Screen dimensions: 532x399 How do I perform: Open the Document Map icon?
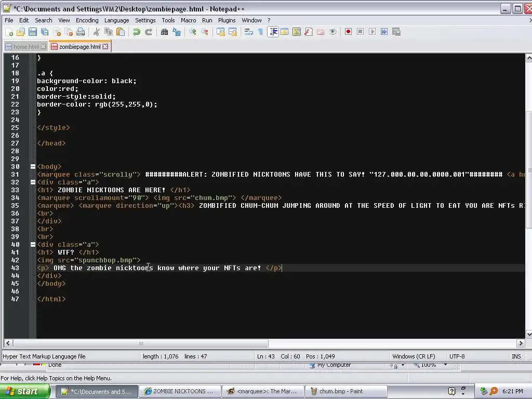click(x=297, y=32)
